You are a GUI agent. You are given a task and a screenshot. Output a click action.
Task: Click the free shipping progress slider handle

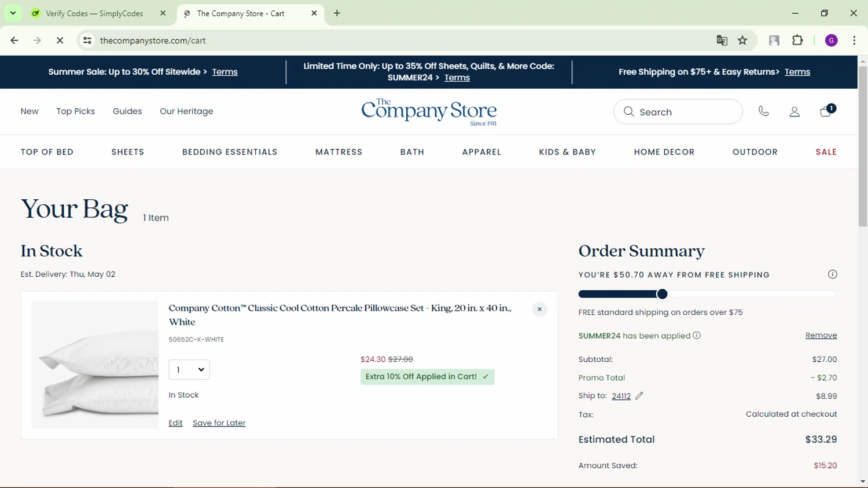coord(663,294)
